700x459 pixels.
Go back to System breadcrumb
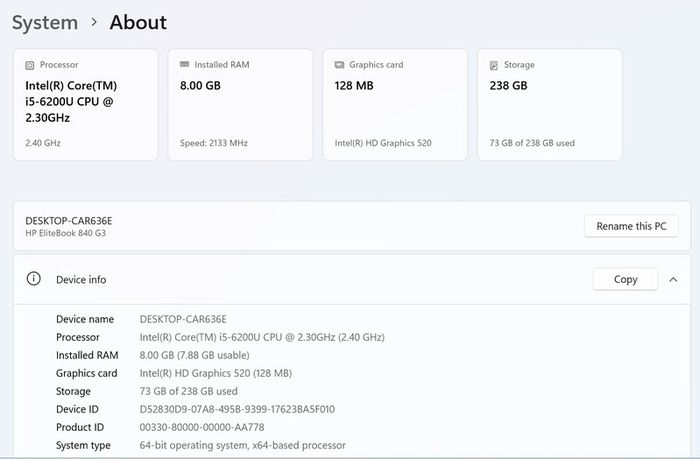point(45,22)
